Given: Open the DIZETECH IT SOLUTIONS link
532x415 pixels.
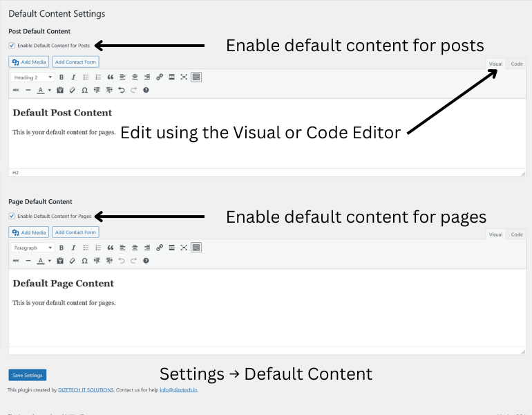Looking at the screenshot, I should [x=85, y=390].
